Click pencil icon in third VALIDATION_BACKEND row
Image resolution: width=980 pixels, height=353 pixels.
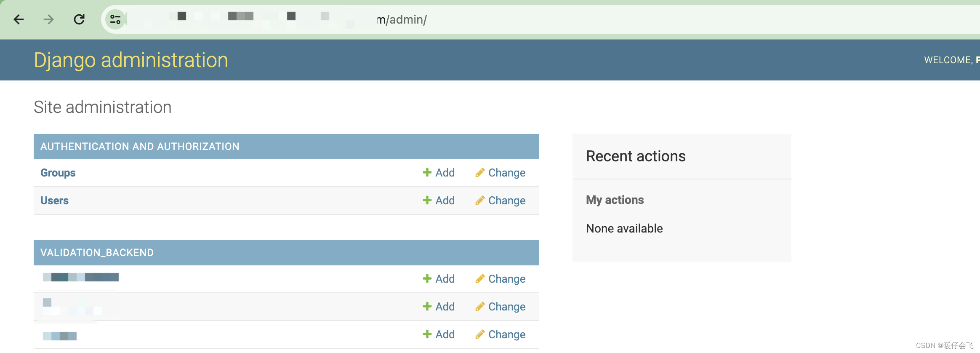pos(480,334)
